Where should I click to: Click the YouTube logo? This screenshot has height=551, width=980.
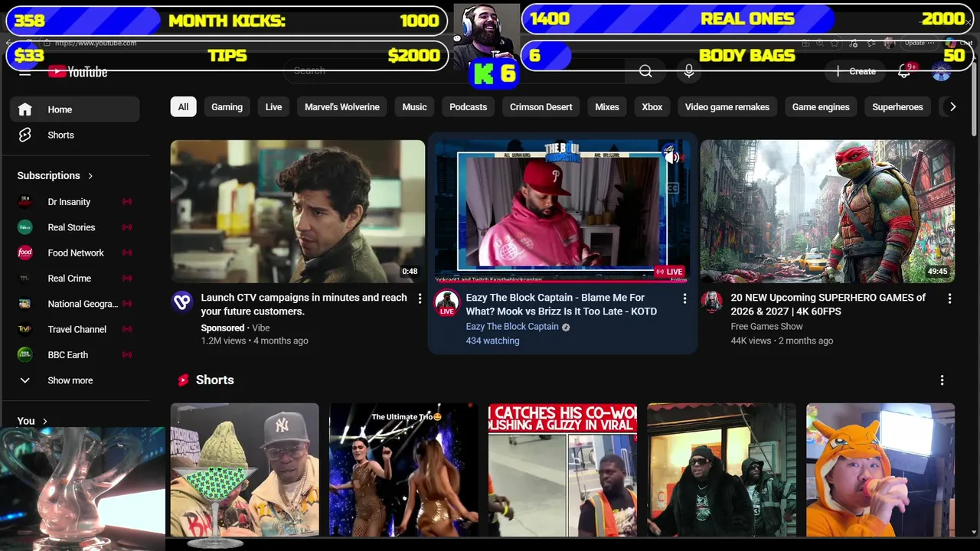(77, 72)
